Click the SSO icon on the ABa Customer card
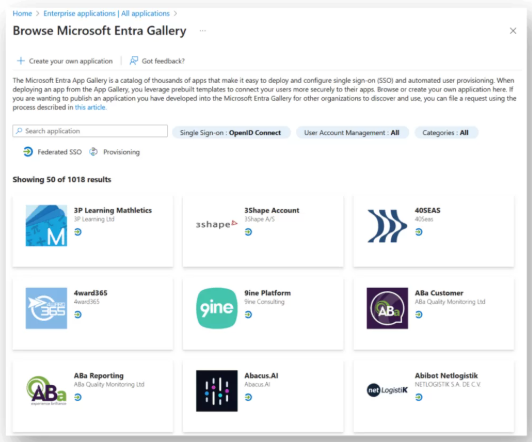Viewport: 532px width, 442px height. [x=419, y=314]
